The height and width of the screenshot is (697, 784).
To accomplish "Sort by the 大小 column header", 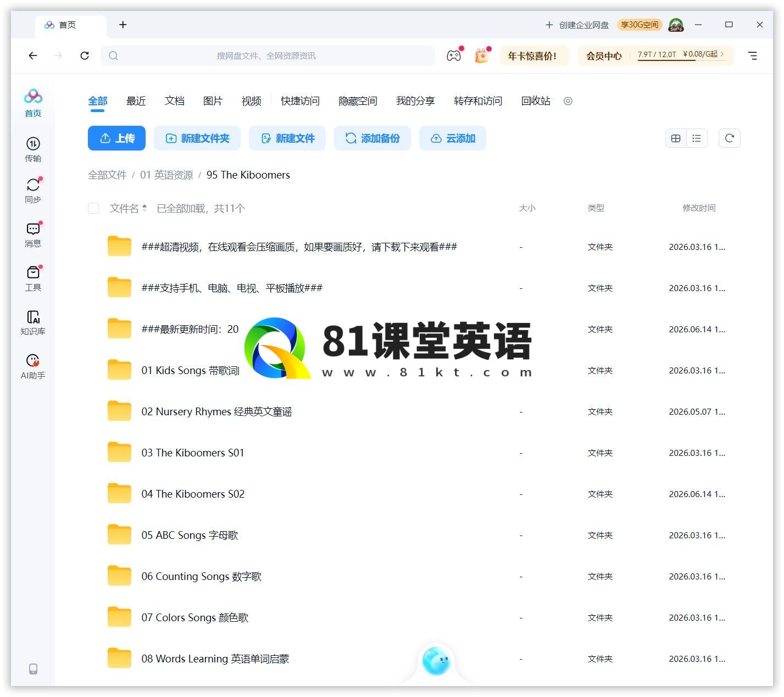I will [x=527, y=208].
